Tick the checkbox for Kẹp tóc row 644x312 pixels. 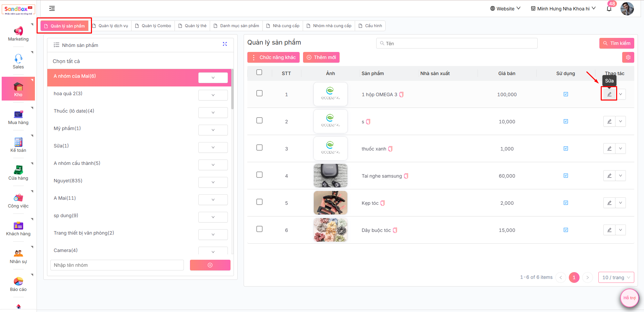click(x=259, y=202)
